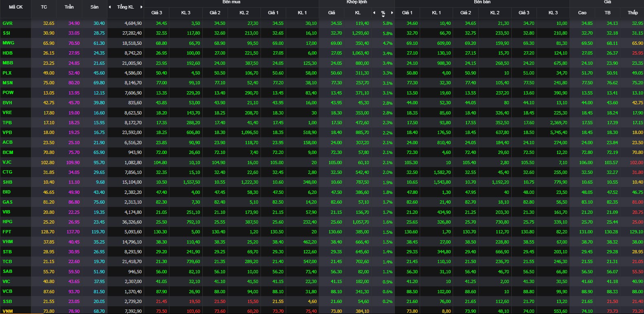
Task: Open the POW stock symbol
Action: click(8, 92)
